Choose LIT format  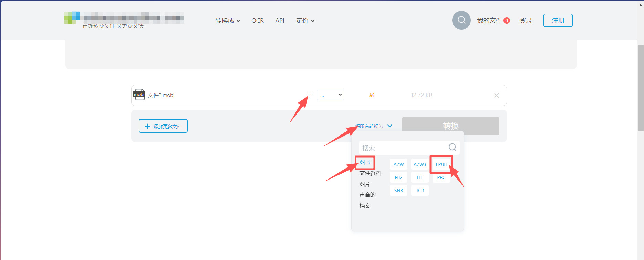pos(420,177)
